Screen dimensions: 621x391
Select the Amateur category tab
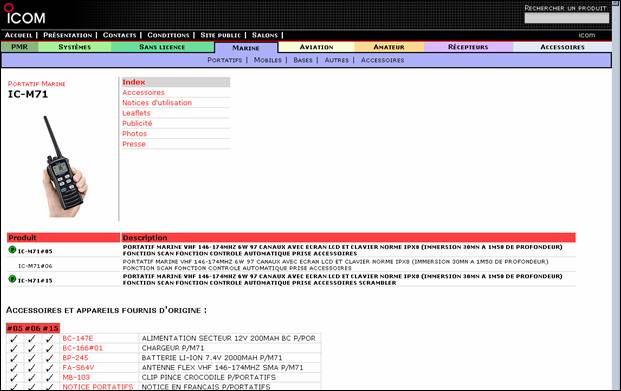[x=389, y=47]
